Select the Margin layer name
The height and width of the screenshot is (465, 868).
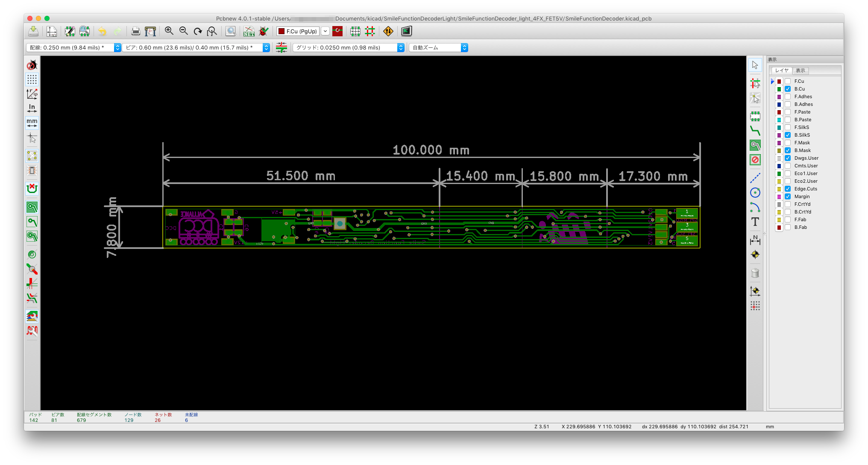click(x=802, y=196)
